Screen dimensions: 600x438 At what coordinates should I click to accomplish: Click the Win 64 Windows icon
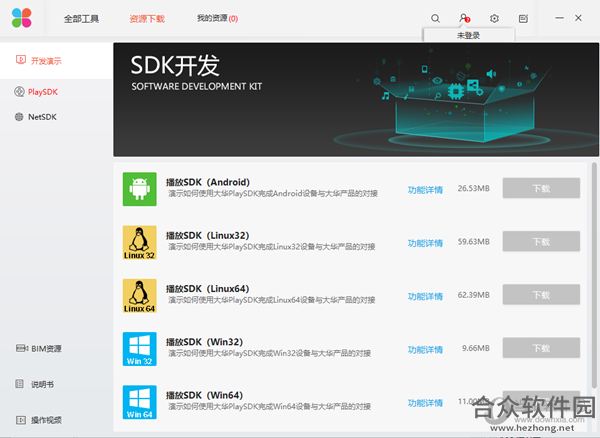[139, 402]
